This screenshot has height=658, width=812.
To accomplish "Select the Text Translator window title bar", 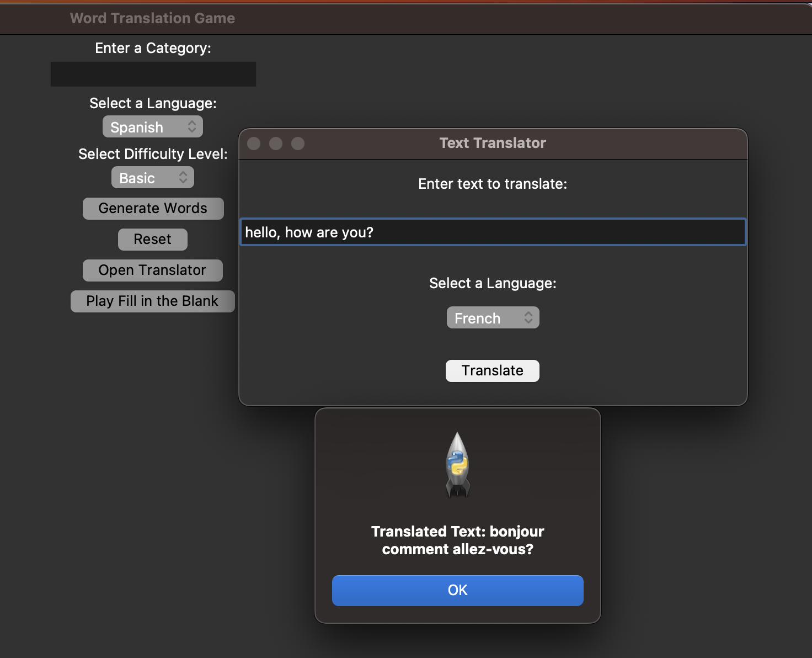I will (x=492, y=143).
